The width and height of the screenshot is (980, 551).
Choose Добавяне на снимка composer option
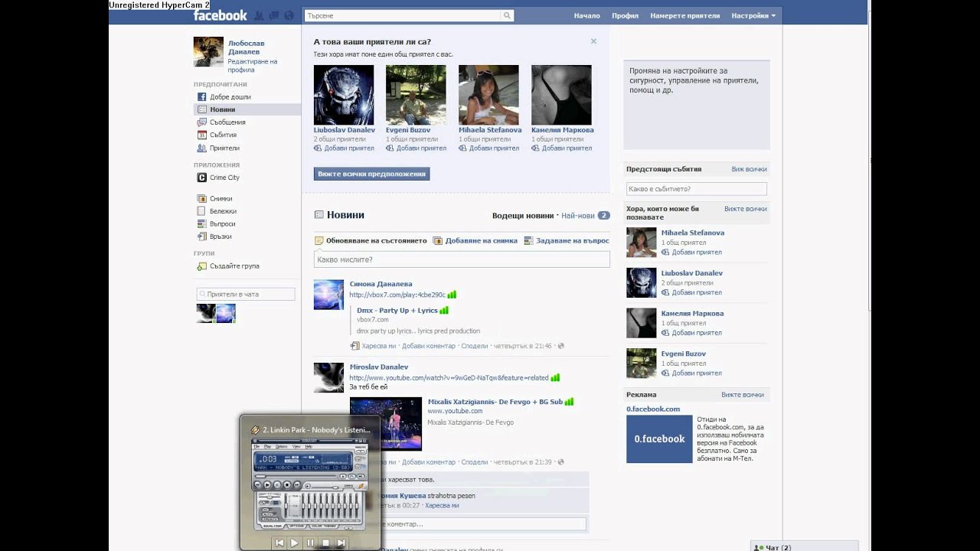(475, 240)
